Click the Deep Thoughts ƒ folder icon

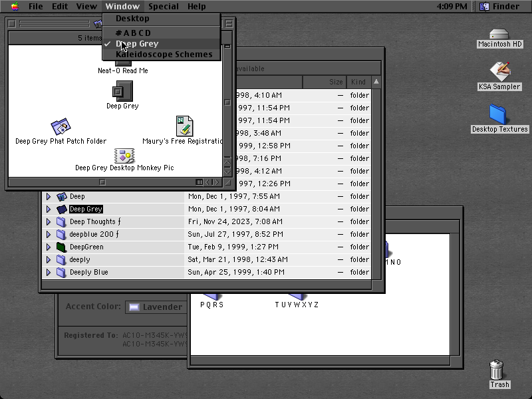(x=61, y=222)
